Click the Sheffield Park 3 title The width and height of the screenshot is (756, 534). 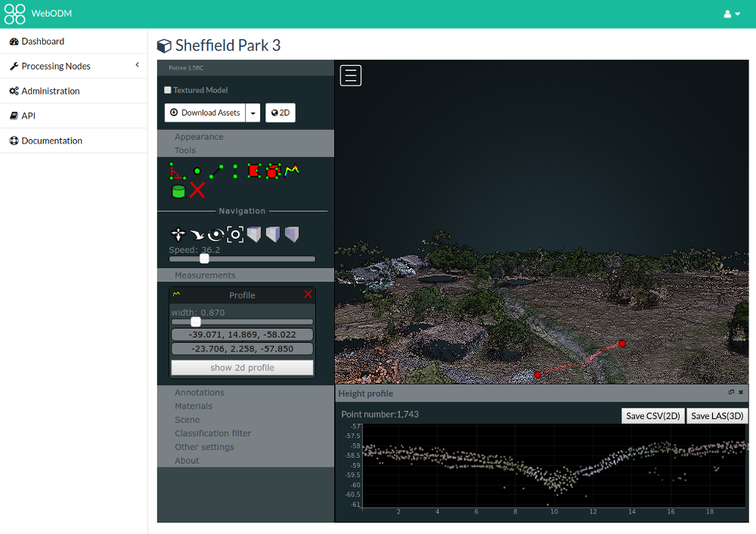pos(228,45)
